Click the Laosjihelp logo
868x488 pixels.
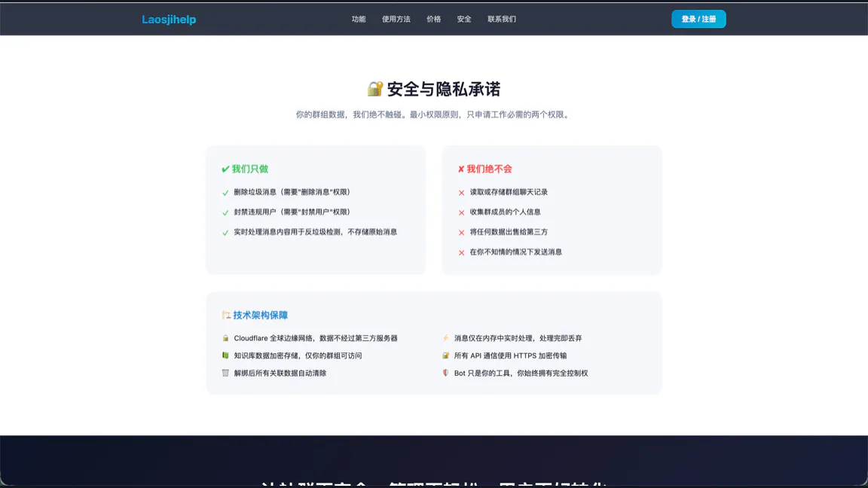[169, 20]
